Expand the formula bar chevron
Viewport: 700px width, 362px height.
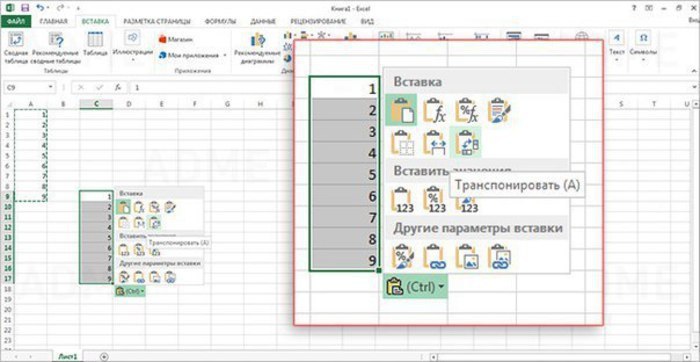693,87
